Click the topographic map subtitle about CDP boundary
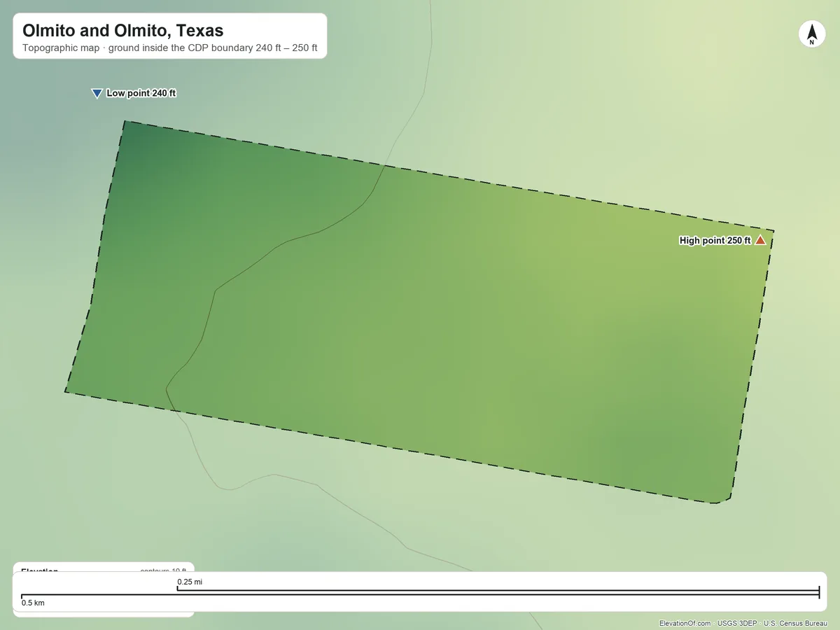Image resolution: width=840 pixels, height=630 pixels. point(170,49)
